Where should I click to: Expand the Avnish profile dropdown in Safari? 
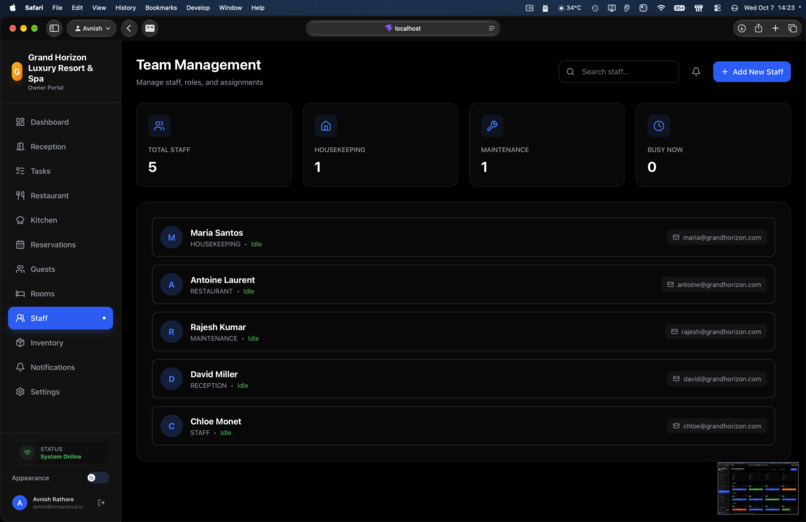coord(92,28)
